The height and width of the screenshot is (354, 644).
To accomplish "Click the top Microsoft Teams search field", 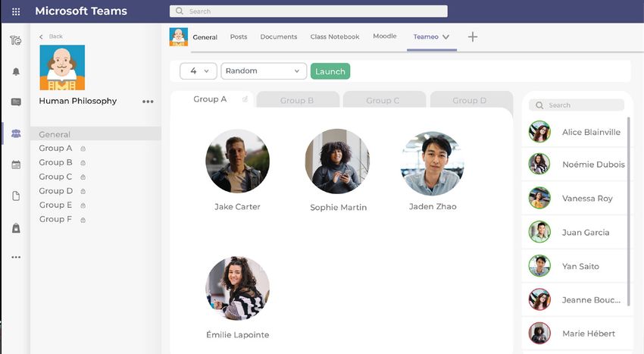I will pos(308,11).
